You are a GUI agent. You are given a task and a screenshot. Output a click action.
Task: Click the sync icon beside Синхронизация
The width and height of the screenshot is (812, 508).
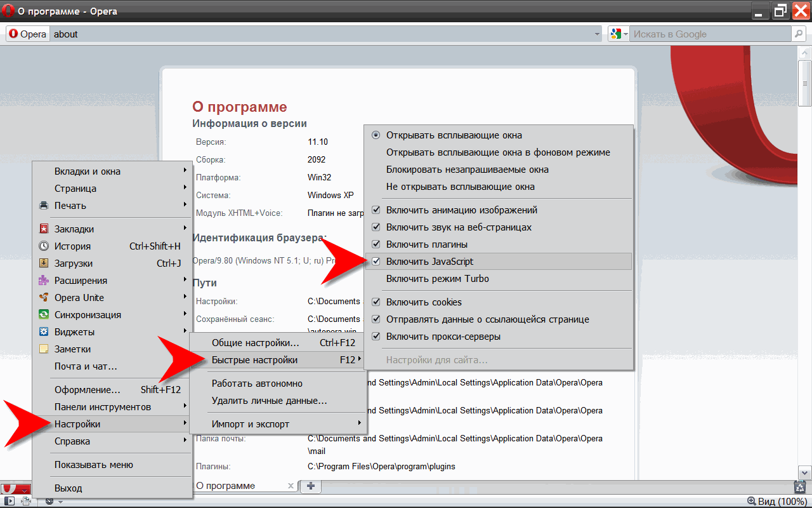tap(44, 315)
